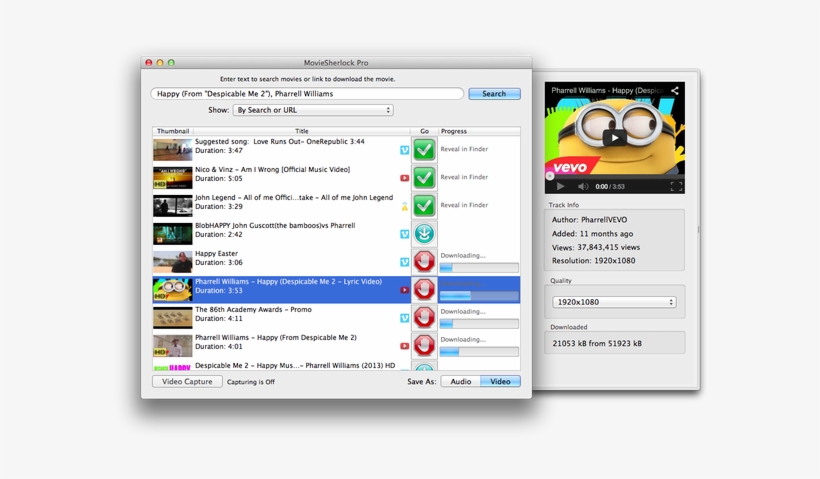Viewport: 820px width, 479px height.
Task: Select Happy (From Despicable Me 2) thumbnail
Action: coord(173,346)
